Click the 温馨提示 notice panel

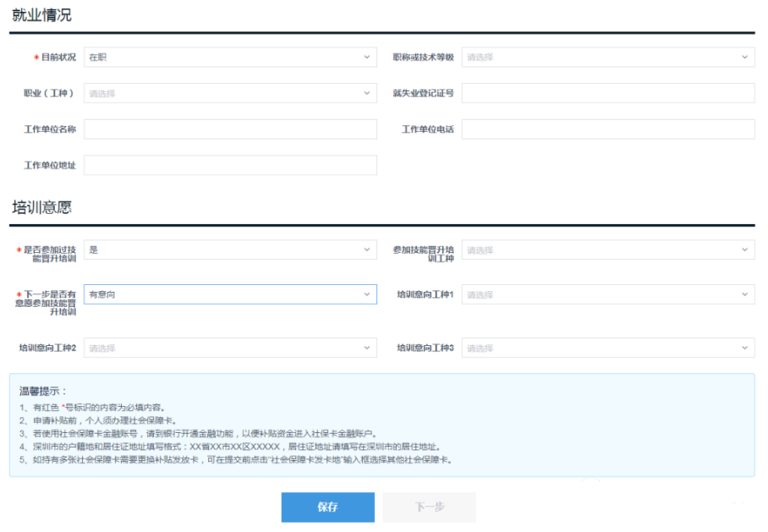click(381, 431)
